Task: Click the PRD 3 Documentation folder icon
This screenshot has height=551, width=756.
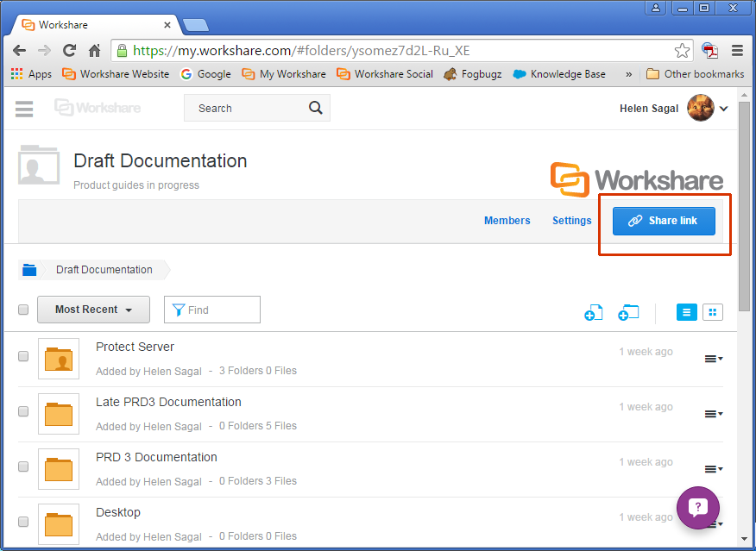Action: 59,469
